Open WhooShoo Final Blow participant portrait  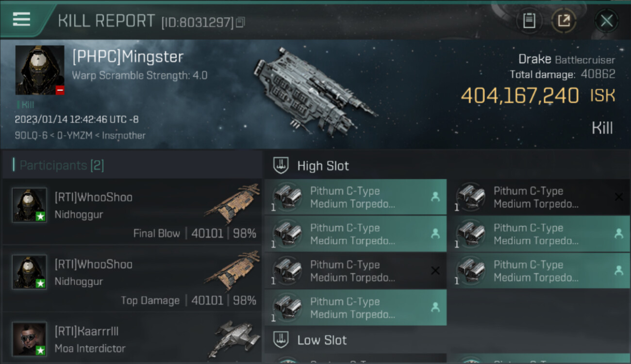pos(30,205)
